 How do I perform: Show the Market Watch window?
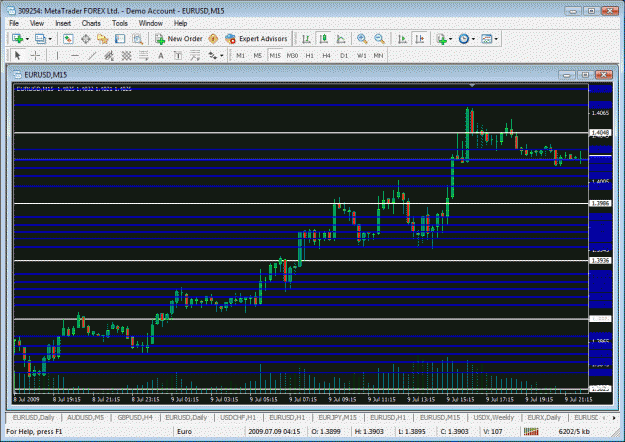click(x=68, y=39)
